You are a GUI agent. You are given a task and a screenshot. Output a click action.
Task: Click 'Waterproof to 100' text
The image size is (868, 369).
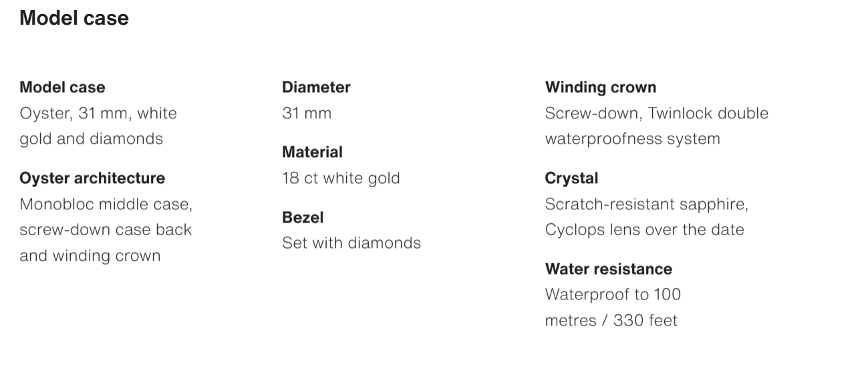pyautogui.click(x=613, y=294)
